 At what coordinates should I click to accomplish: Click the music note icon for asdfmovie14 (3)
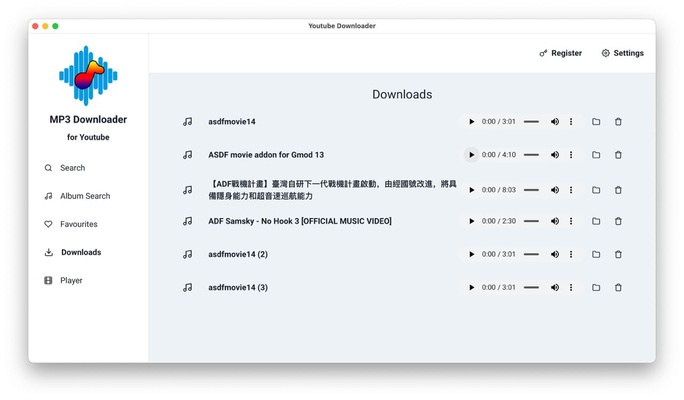[188, 287]
